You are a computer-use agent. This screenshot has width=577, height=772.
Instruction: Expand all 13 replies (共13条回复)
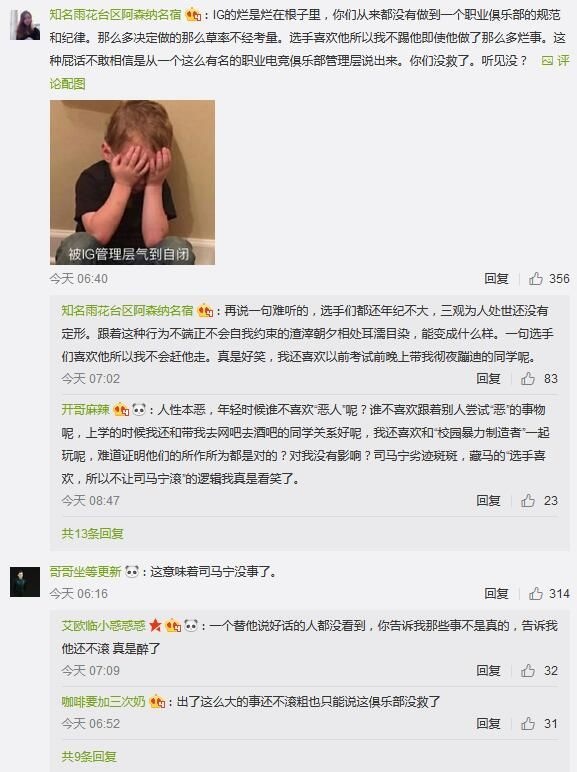(93, 534)
